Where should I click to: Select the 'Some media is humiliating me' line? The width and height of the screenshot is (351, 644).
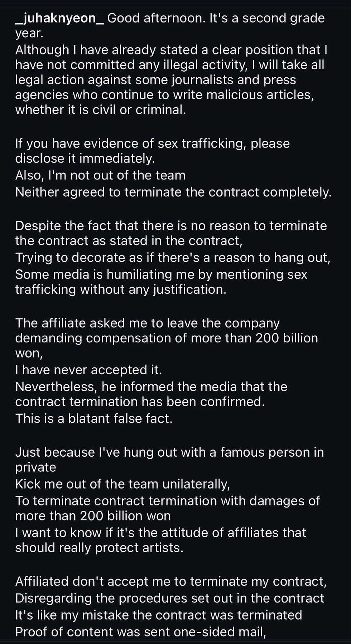coord(161,274)
